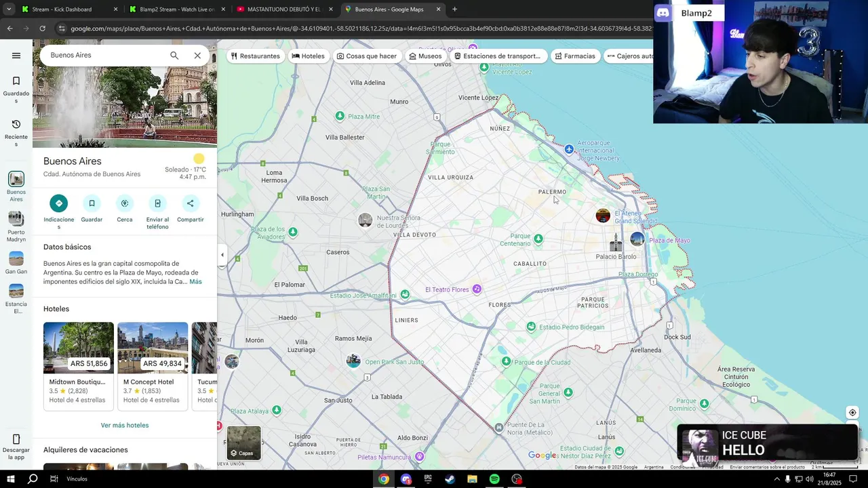Click the Indicaciones directions button

click(x=59, y=203)
